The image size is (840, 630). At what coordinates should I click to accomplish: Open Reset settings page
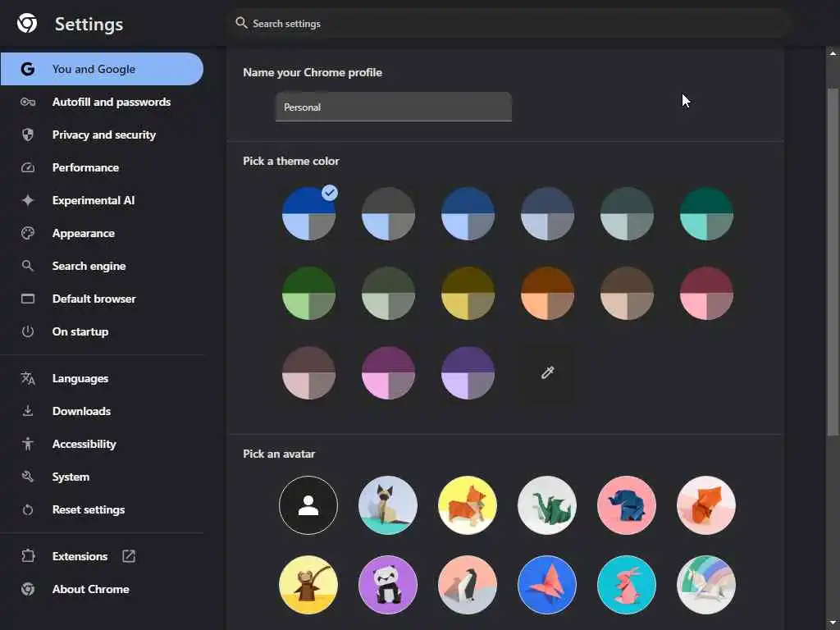(x=102, y=509)
